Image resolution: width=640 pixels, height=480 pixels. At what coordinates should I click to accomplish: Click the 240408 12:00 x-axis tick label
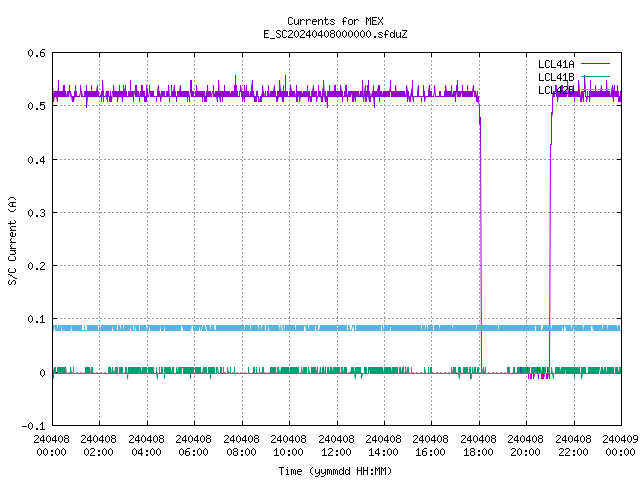(x=336, y=445)
